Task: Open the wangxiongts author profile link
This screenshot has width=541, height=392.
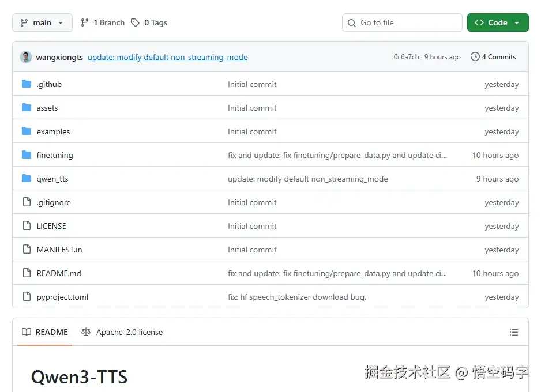Action: [x=59, y=57]
